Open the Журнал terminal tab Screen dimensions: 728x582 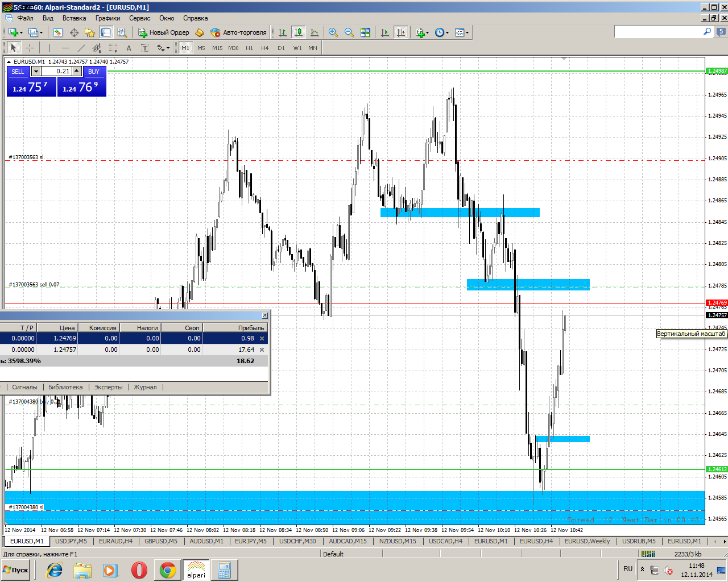pyautogui.click(x=145, y=387)
